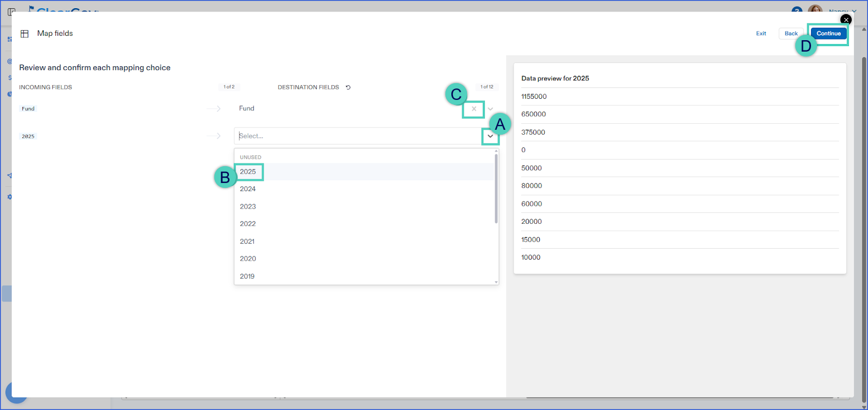Click the arrow beside the 2025 field
Screen dimensions: 868x410
214,136
